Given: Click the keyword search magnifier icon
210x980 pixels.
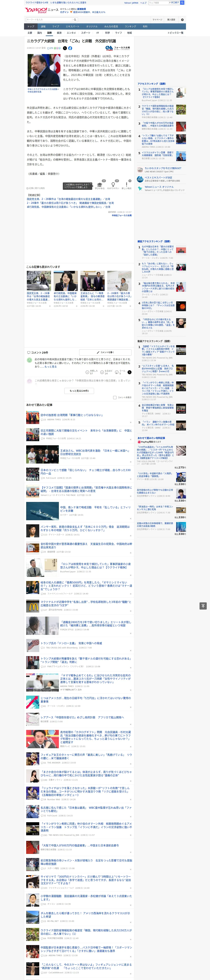Looking at the screenshot, I should [75, 20].
